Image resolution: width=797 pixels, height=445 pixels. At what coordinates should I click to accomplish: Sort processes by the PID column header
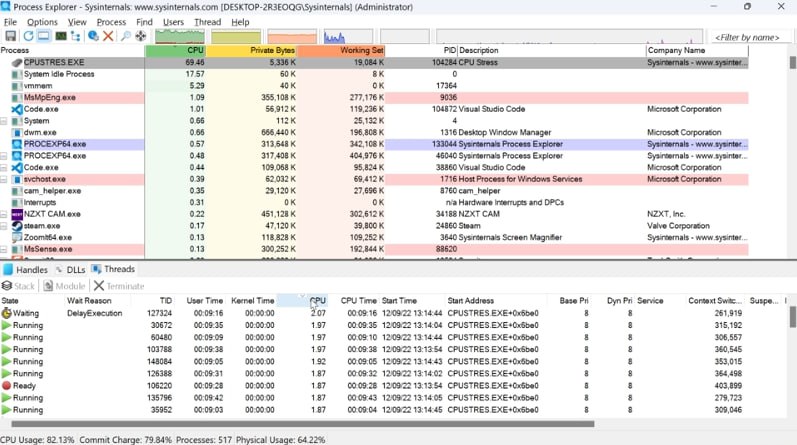(421, 50)
